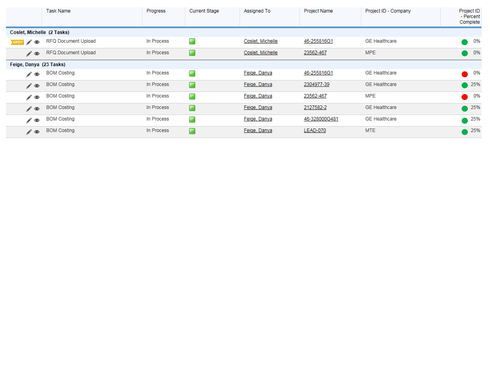The height and width of the screenshot is (379, 490).
Task: Click the yellow tag on Coslet's GE Healthcare row
Action: pos(17,42)
